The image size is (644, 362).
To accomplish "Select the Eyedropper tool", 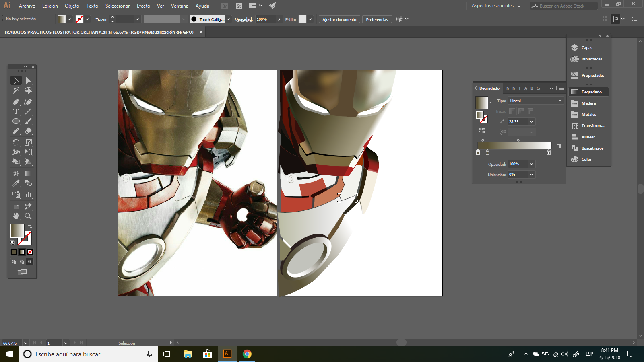I will click(x=16, y=183).
